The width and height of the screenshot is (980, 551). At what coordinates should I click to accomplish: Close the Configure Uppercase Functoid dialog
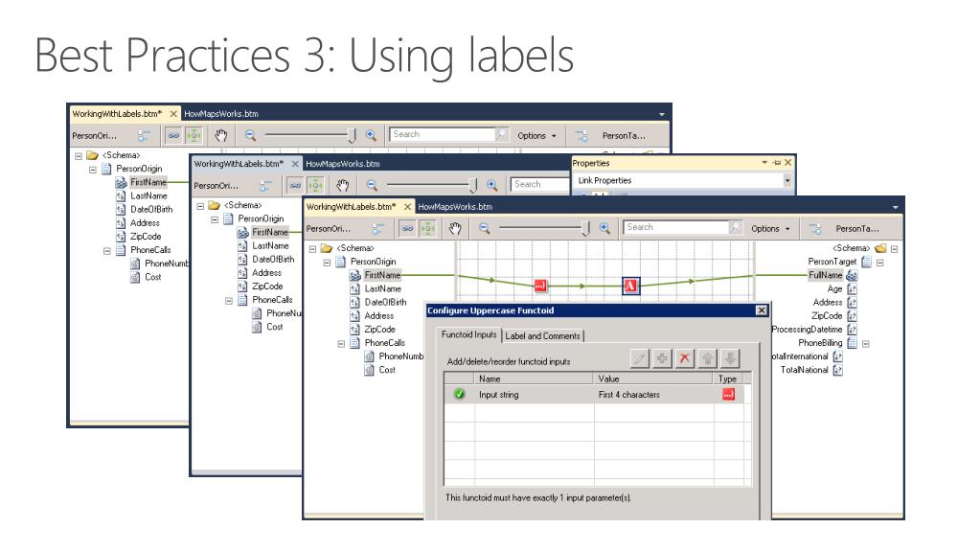tap(761, 310)
